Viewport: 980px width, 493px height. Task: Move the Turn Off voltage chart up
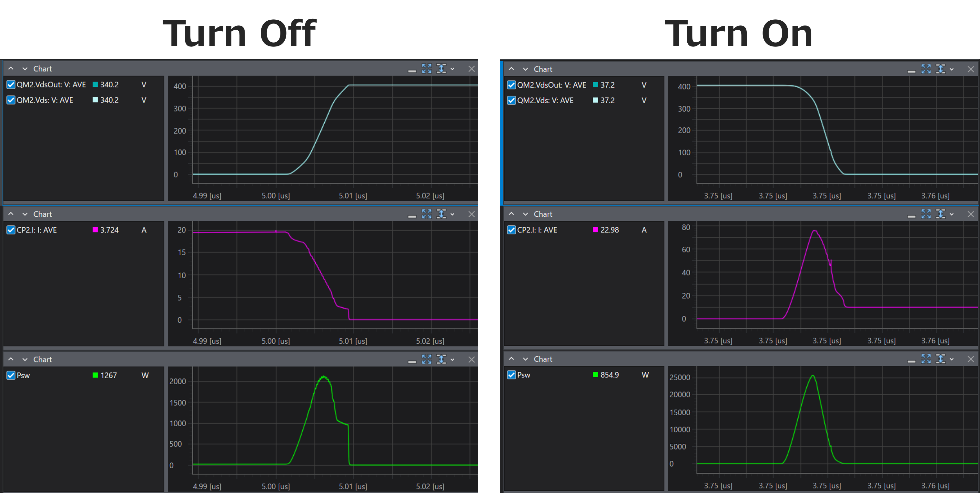(11, 68)
